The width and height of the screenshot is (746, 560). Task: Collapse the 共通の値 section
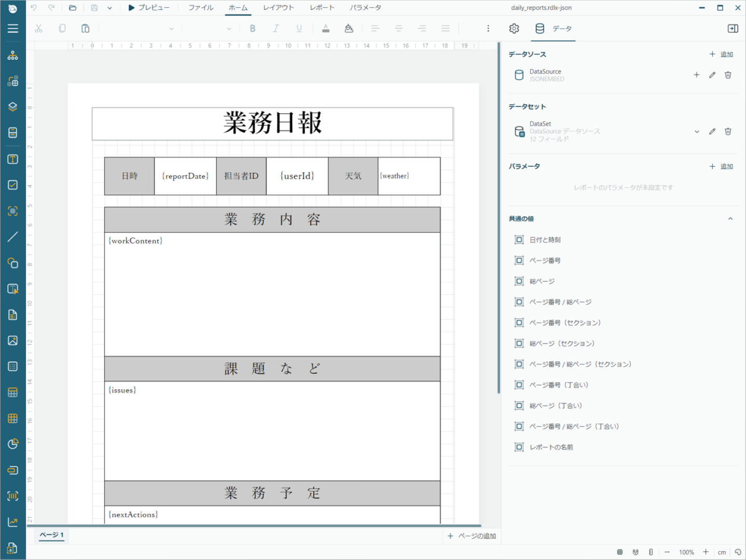coord(730,218)
